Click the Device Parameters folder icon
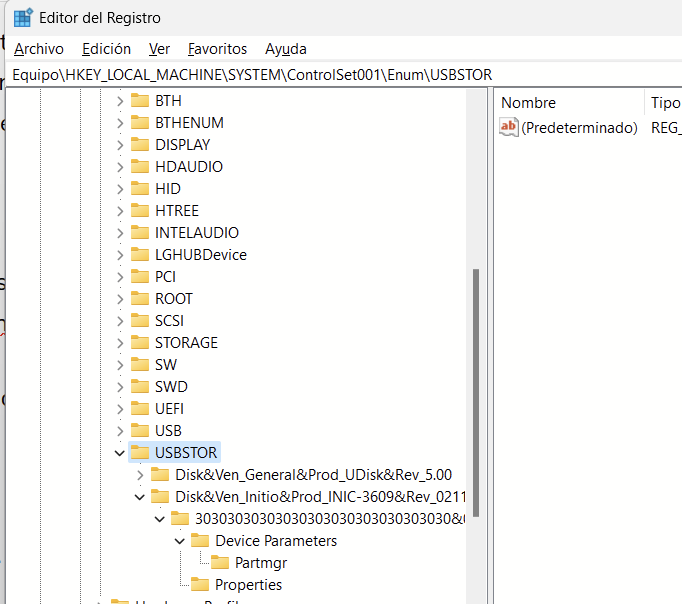Viewport: 682px width, 604px height. pyautogui.click(x=200, y=541)
